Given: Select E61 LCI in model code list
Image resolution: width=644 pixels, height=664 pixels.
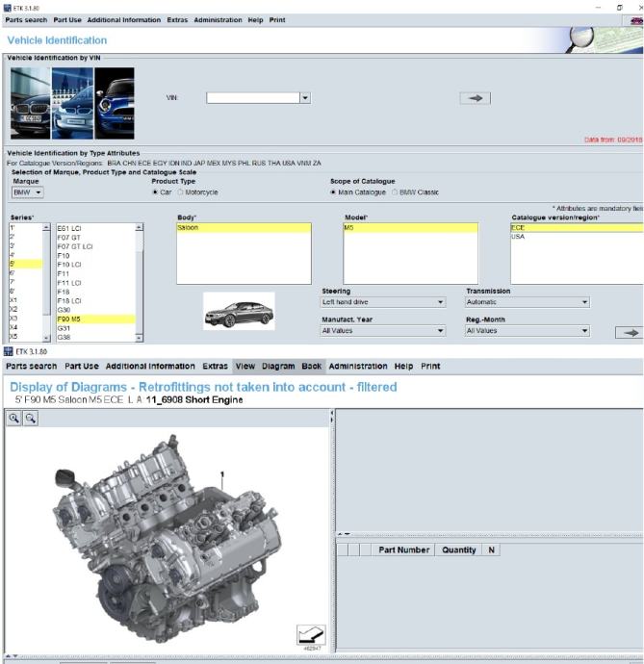Looking at the screenshot, I should 95,228.
